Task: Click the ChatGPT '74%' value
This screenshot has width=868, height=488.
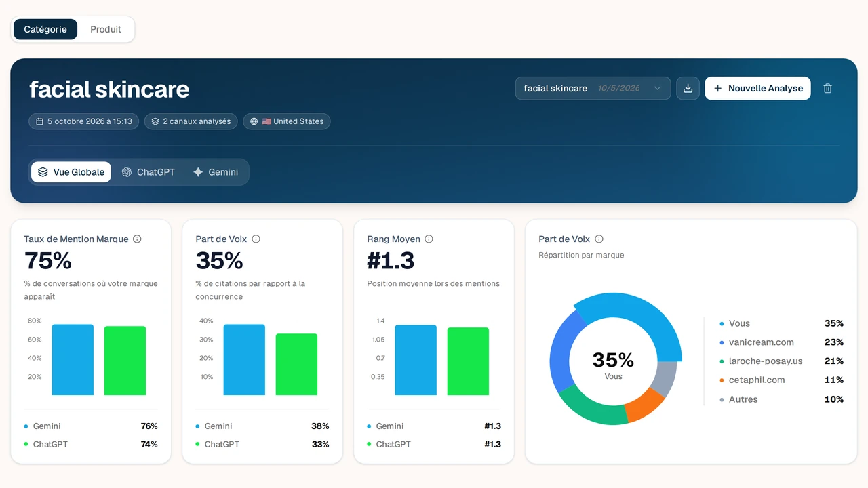Action: 149,445
